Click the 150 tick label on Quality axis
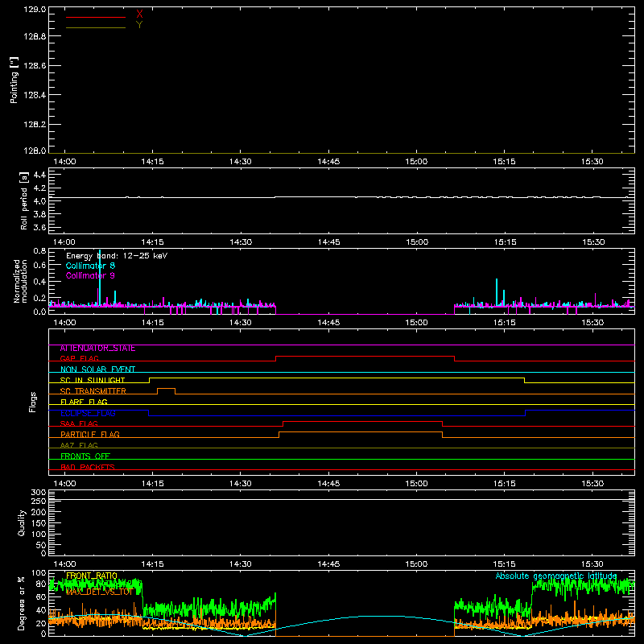The image size is (644, 644). pyautogui.click(x=39, y=523)
